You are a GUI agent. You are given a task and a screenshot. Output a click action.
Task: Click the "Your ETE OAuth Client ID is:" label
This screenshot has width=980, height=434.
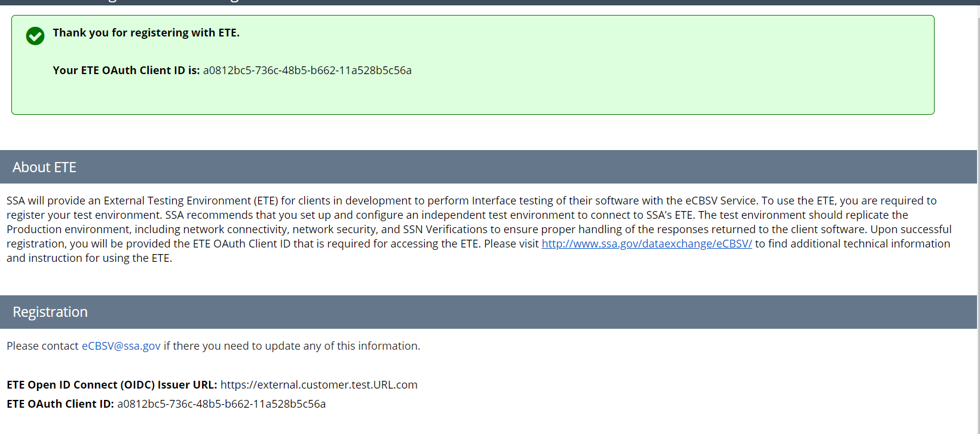[126, 71]
